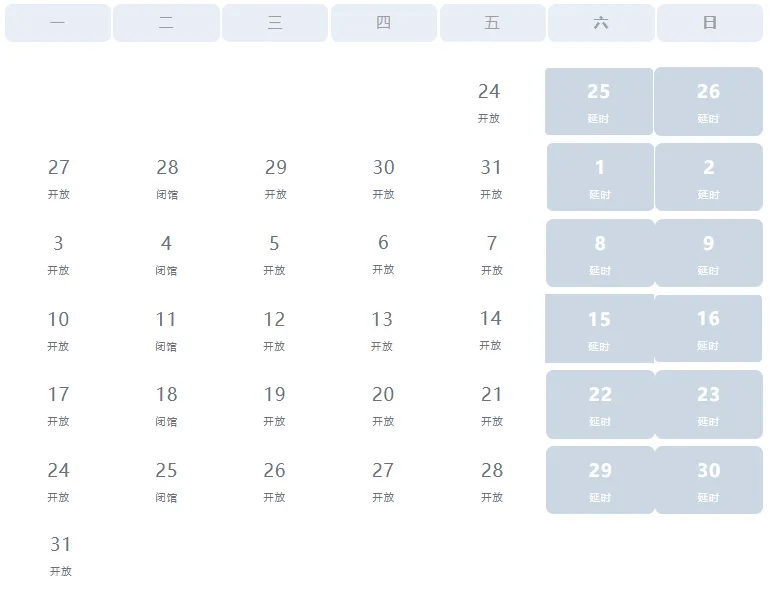Select date 6 marked 开放
Screen dimensions: 769x605
tap(383, 253)
